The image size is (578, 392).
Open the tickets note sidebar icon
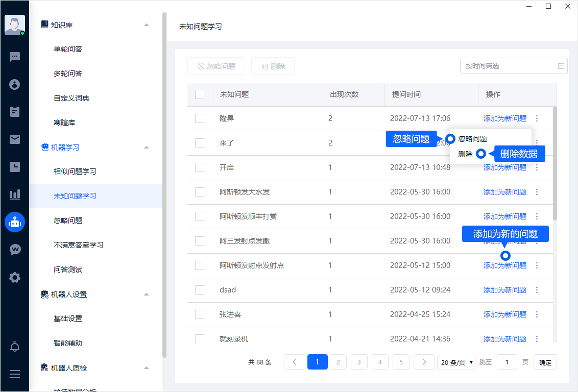(15, 112)
